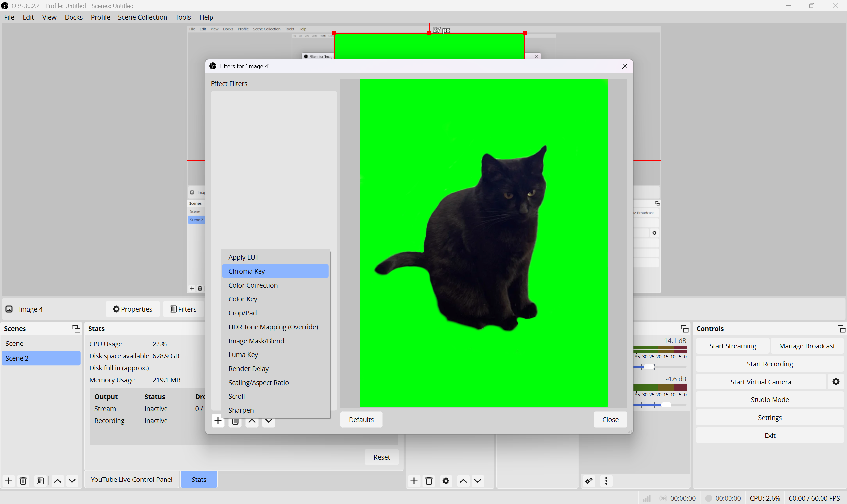This screenshot has width=847, height=504.
Task: Open audio mixer three-dot menu
Action: click(606, 481)
